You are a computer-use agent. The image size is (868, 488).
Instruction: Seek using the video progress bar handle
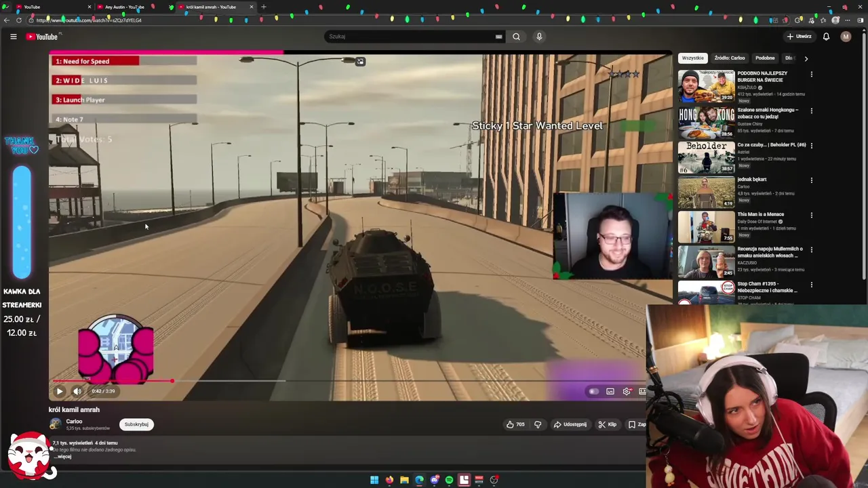coord(172,381)
